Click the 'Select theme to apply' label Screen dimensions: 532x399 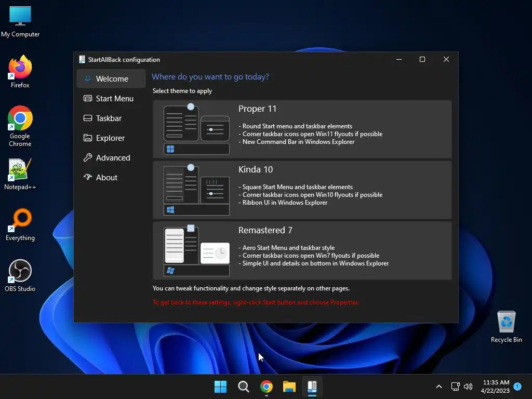coord(182,91)
